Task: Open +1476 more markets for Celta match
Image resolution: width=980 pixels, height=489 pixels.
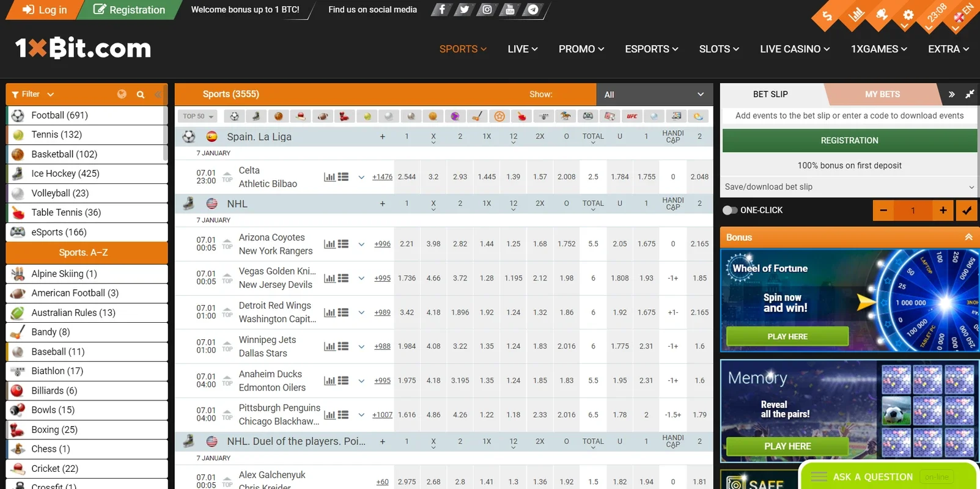Action: pyautogui.click(x=382, y=177)
